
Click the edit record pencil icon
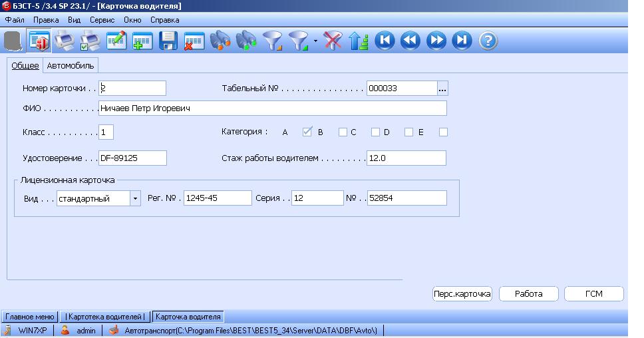(x=117, y=41)
